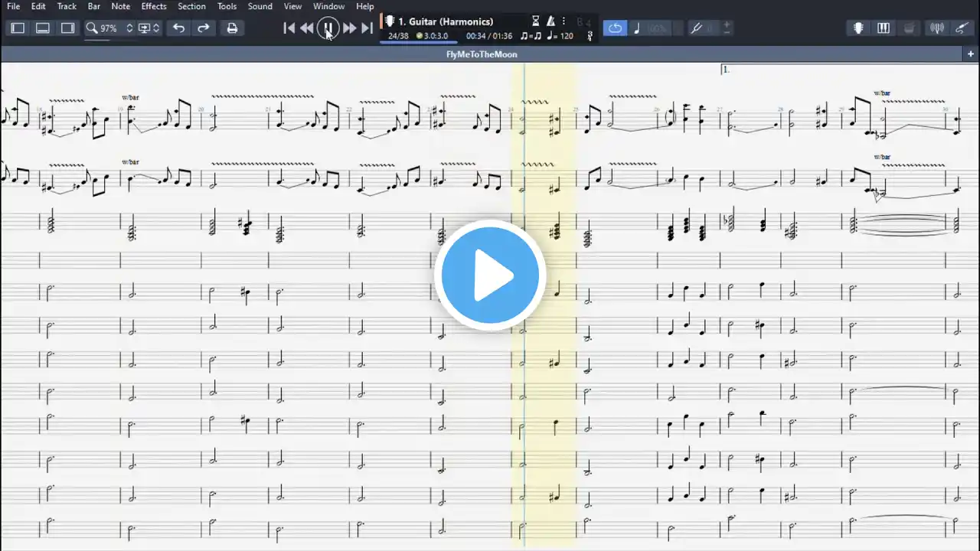Open the tuner sound-wave icon
The width and height of the screenshot is (980, 551).
tap(937, 28)
